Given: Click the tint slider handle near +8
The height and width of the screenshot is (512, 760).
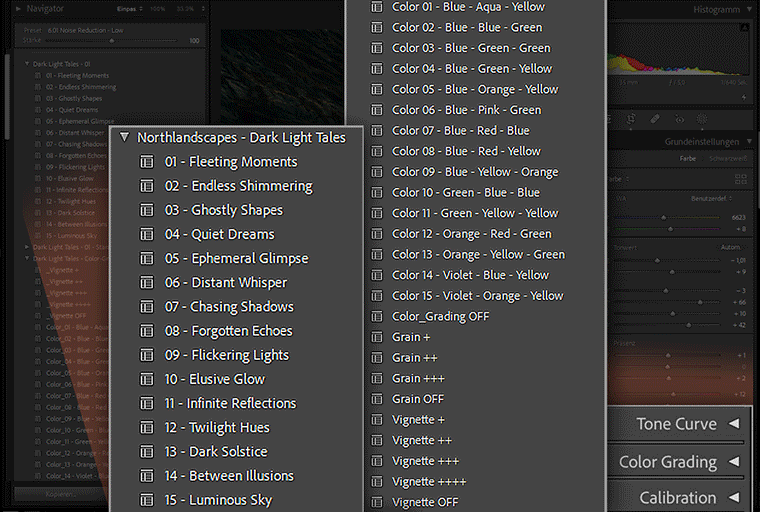Looking at the screenshot, I should 670,229.
